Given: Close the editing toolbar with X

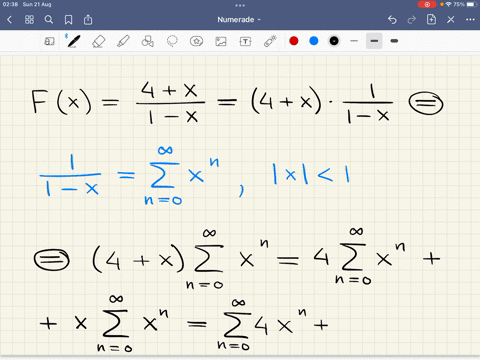Looking at the screenshot, I should (451, 20).
